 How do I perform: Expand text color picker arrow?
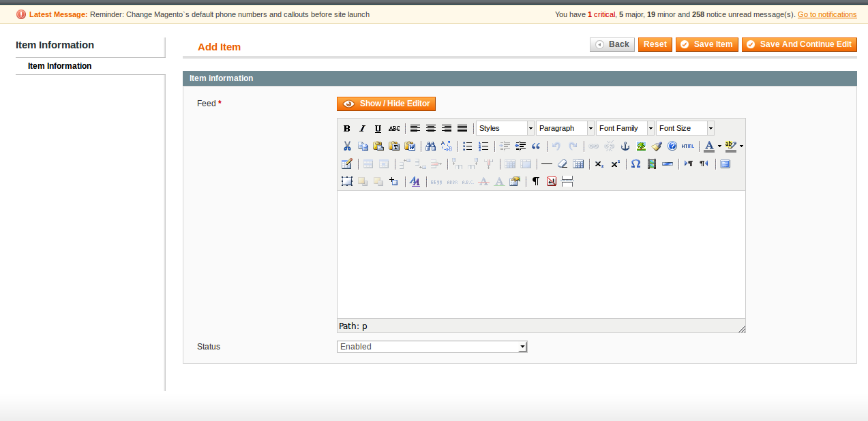(x=719, y=146)
